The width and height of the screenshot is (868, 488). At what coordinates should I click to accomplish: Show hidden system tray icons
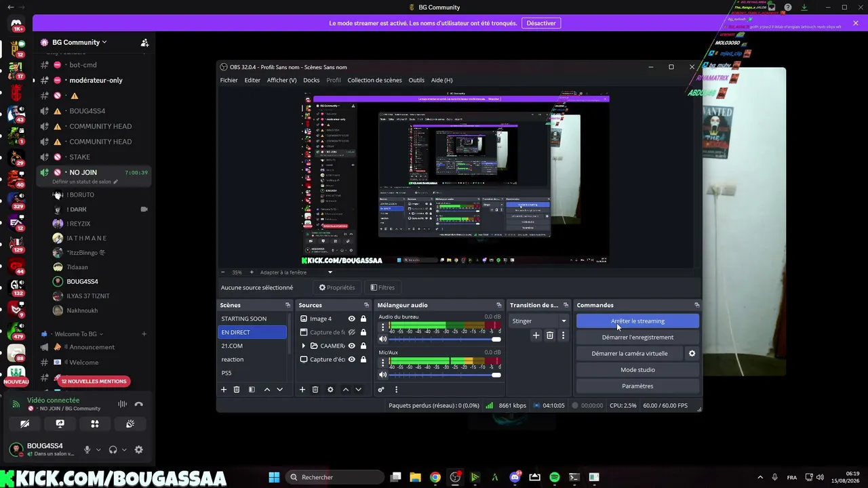[759, 477]
